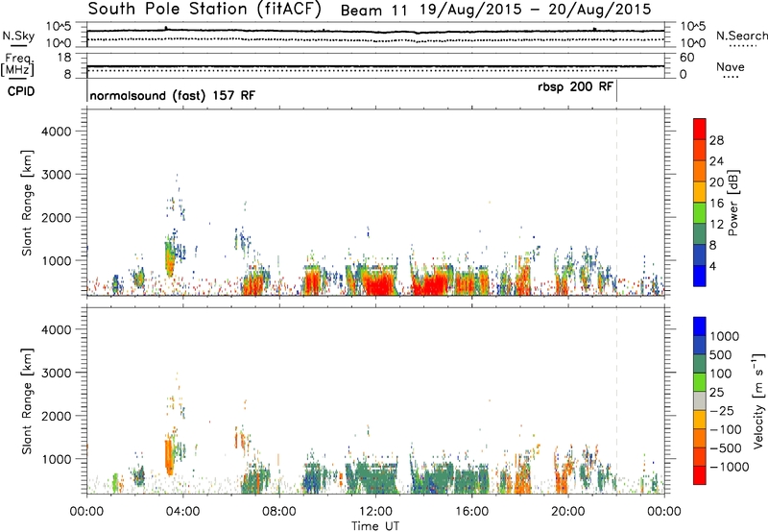Click the 'South Pole Station (fitACF)' title

coord(204,10)
